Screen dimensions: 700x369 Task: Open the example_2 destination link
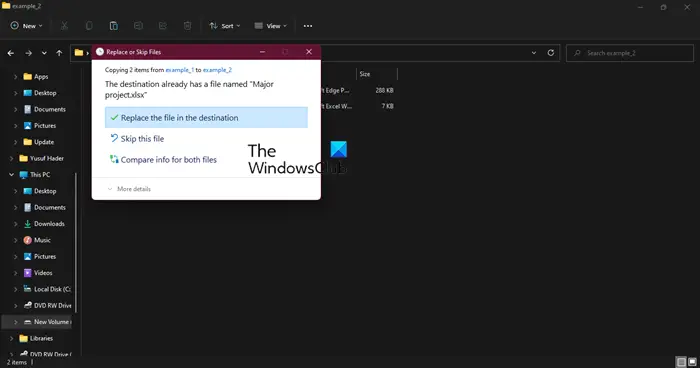pos(217,70)
